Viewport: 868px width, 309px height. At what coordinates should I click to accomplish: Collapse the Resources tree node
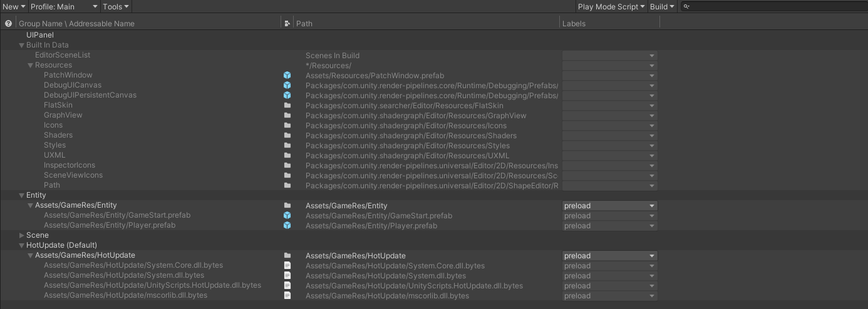[31, 65]
